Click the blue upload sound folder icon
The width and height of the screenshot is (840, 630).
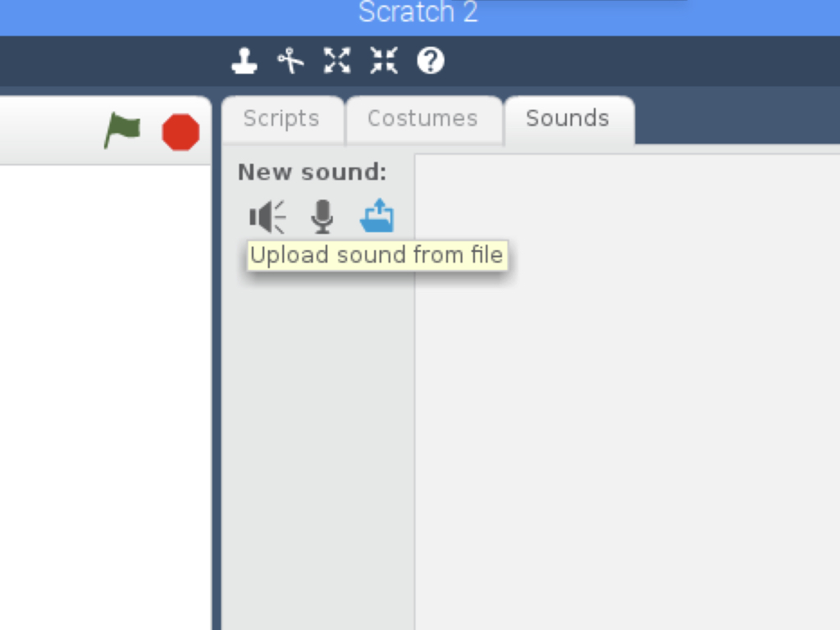pyautogui.click(x=377, y=216)
